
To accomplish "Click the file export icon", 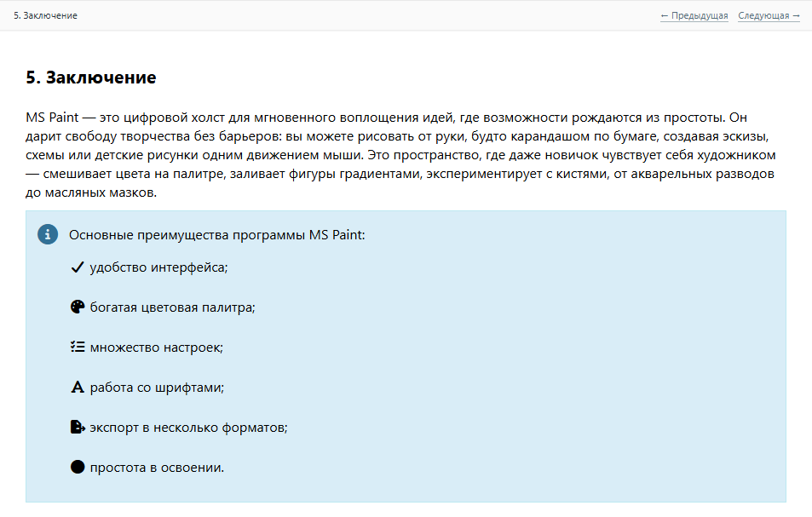I will pyautogui.click(x=77, y=427).
